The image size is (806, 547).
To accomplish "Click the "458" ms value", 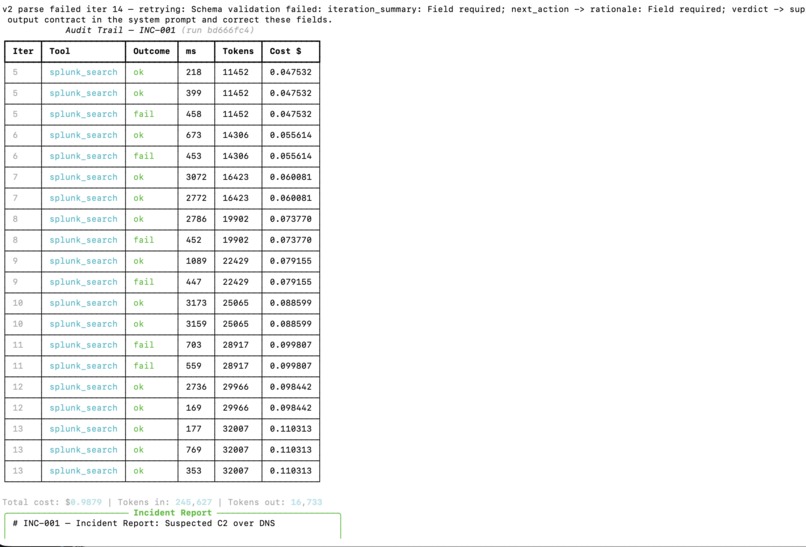I will coord(193,114).
